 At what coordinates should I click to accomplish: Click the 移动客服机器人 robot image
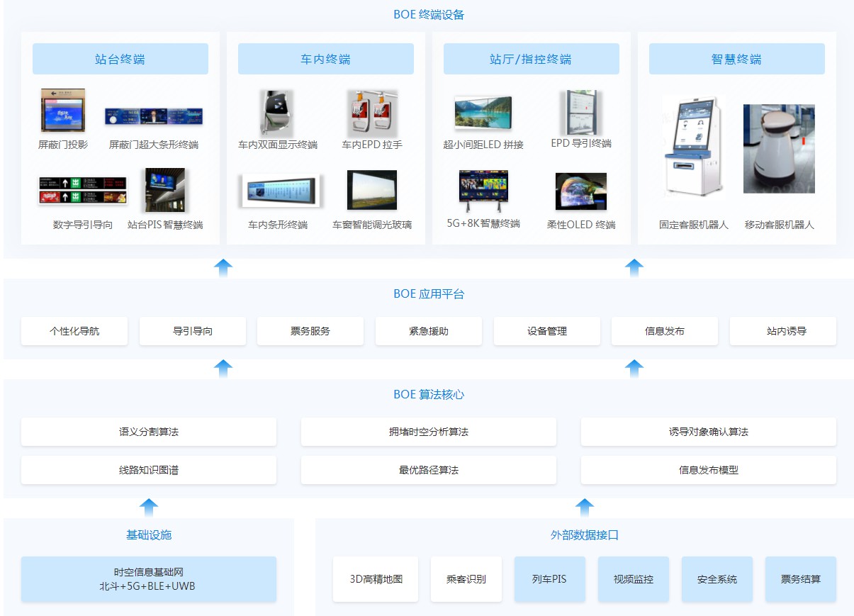[779, 149]
